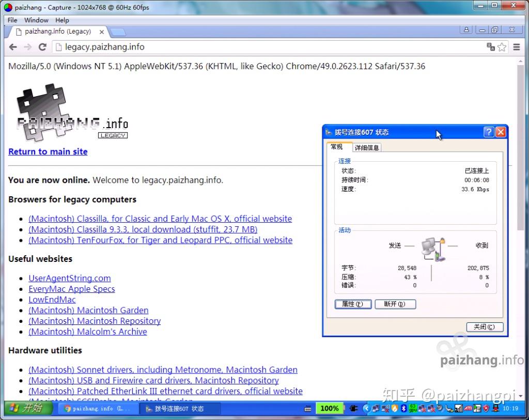Screen dimensions: 529x420
Task: Open the Patched EtherLink III drivers link
Action: (x=166, y=391)
